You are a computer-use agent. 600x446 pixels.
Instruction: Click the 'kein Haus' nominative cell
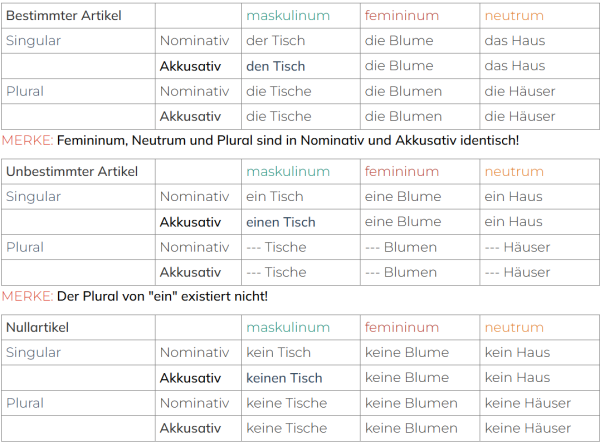point(540,352)
